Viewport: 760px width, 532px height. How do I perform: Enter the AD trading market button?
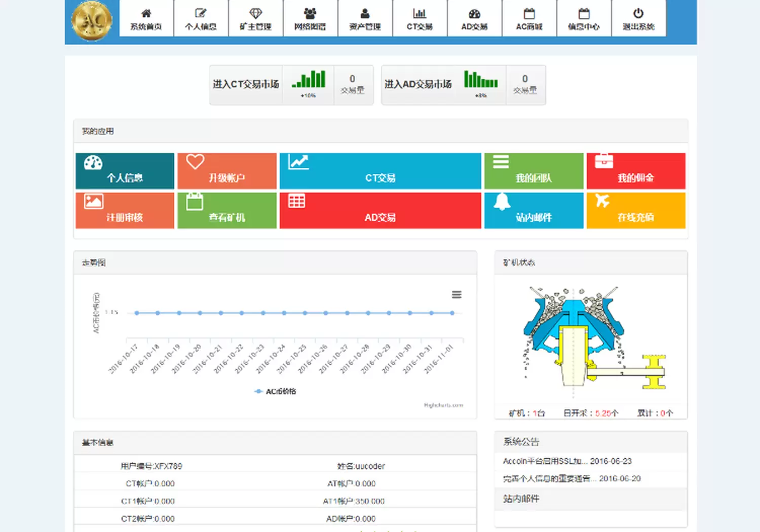[417, 85]
